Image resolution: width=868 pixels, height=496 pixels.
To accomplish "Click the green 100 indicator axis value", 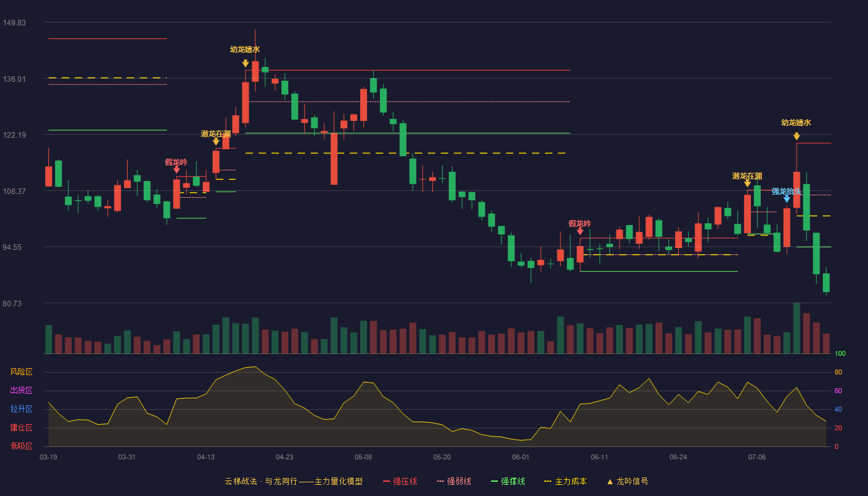I will tap(840, 354).
